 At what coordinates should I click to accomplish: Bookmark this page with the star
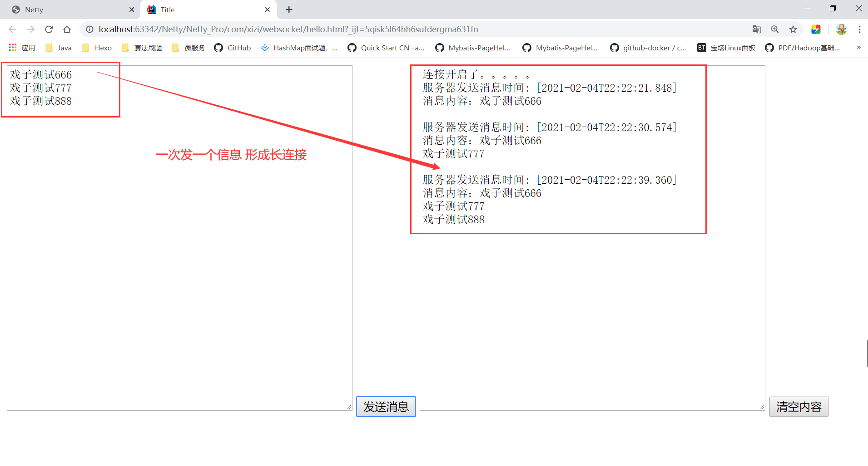coord(793,29)
